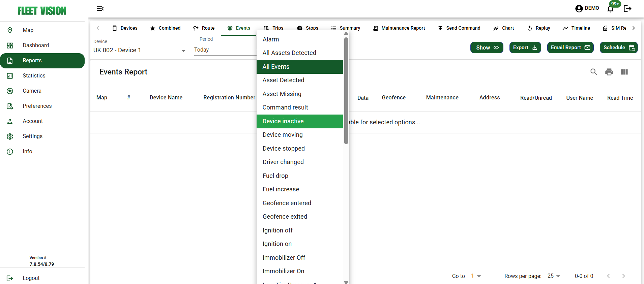Open the Camera sidebar item

(x=32, y=91)
